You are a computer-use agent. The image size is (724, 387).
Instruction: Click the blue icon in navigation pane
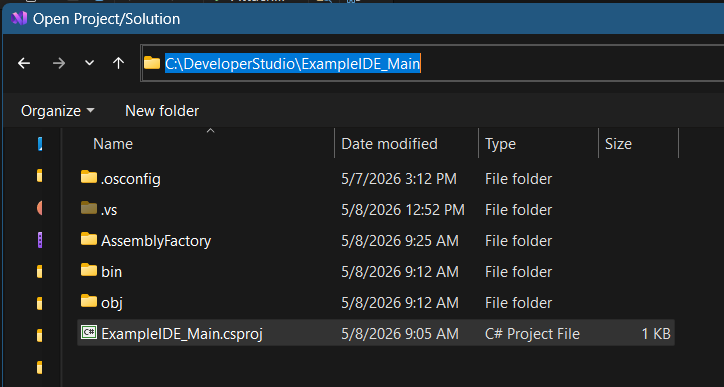pyautogui.click(x=40, y=144)
